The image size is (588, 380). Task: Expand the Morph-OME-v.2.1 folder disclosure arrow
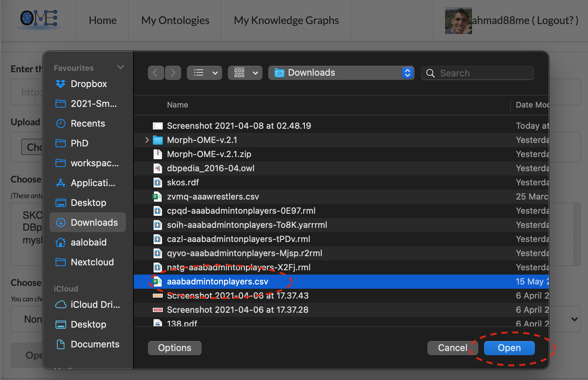[x=147, y=140]
